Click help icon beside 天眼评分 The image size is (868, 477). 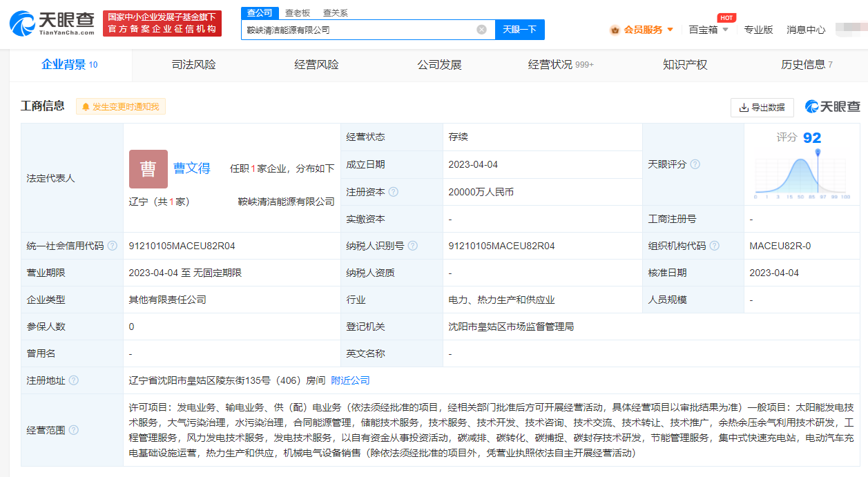(x=695, y=164)
